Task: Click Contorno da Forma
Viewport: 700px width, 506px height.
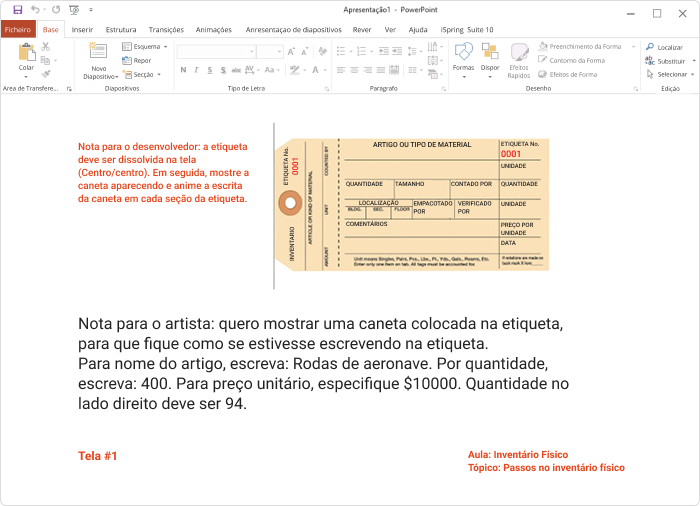Action: click(x=571, y=60)
